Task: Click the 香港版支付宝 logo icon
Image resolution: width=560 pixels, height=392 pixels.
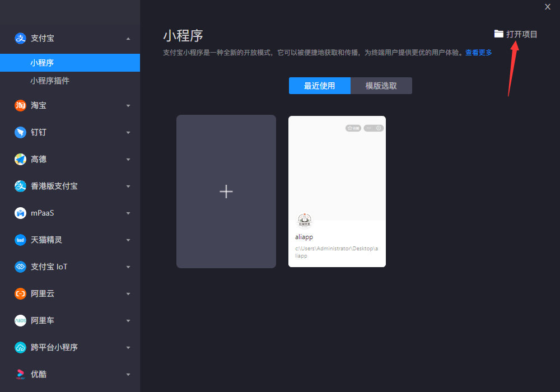Action: tap(20, 186)
